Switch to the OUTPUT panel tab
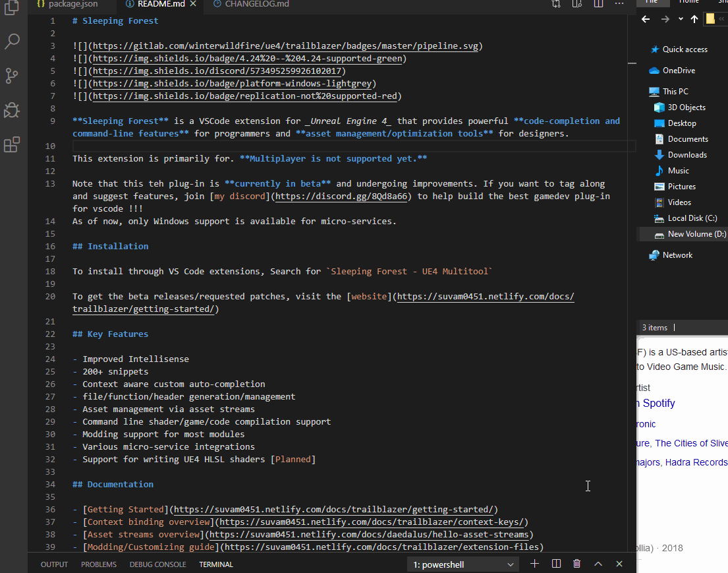 coord(54,564)
